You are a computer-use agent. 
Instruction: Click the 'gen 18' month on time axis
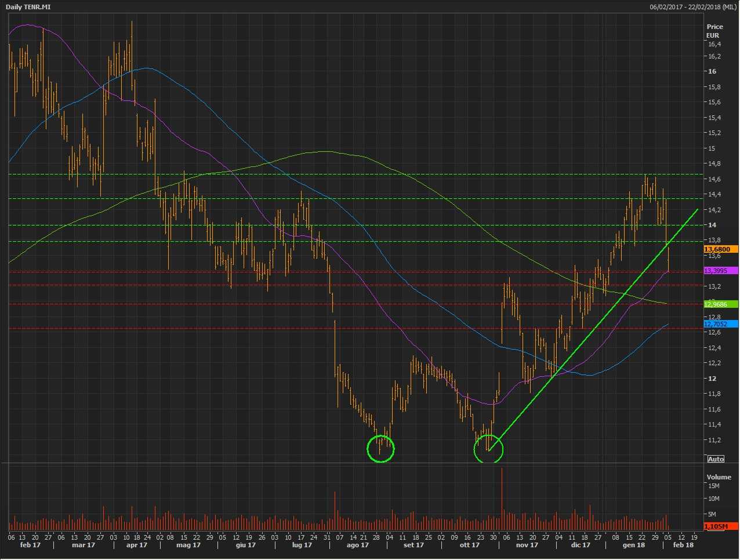633,545
